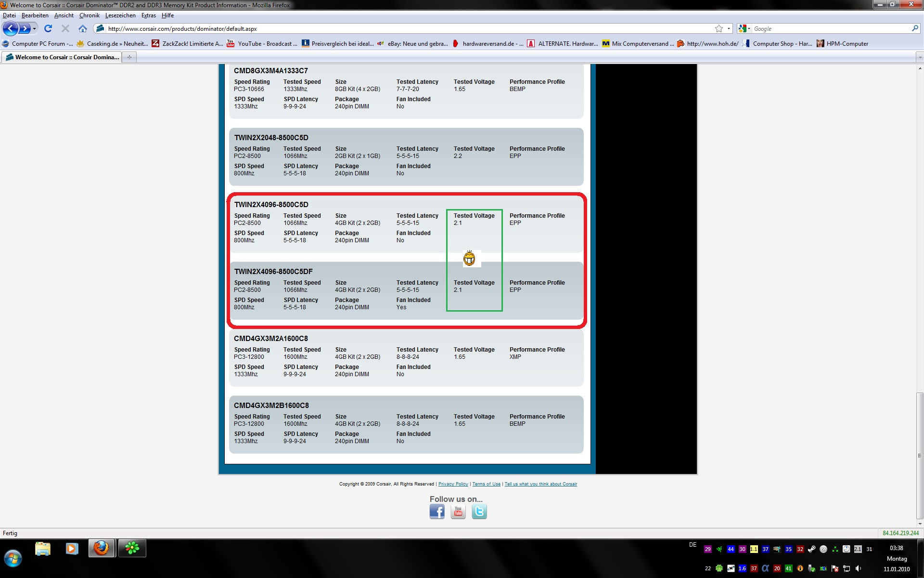Click the DE language indicator
Image resolution: width=924 pixels, height=578 pixels.
[x=693, y=545]
